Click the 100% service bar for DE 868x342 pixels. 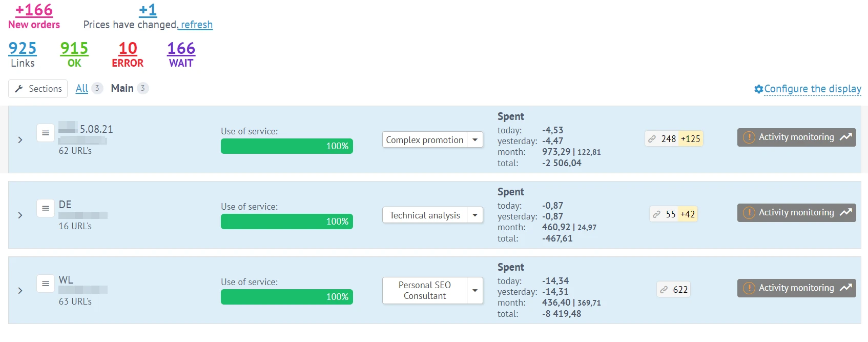[286, 222]
